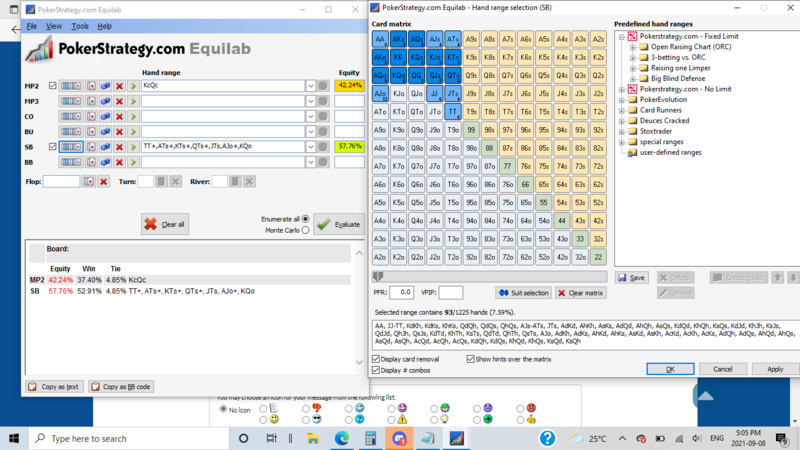Collapse Pokerstrategy.com - Fixed Limit node
The image size is (800, 450).
622,37
